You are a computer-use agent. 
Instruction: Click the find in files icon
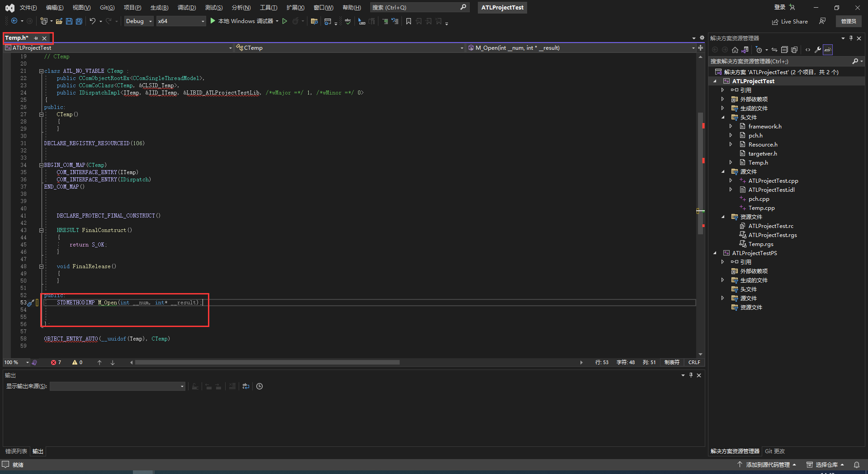click(x=314, y=21)
